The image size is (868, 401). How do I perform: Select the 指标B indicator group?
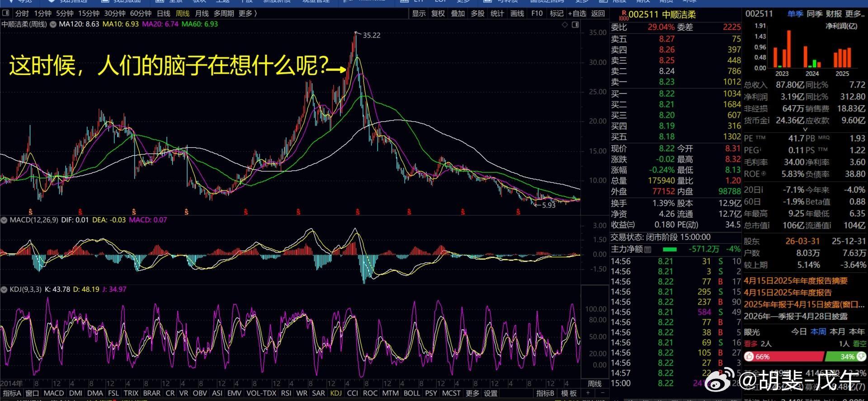point(545,393)
